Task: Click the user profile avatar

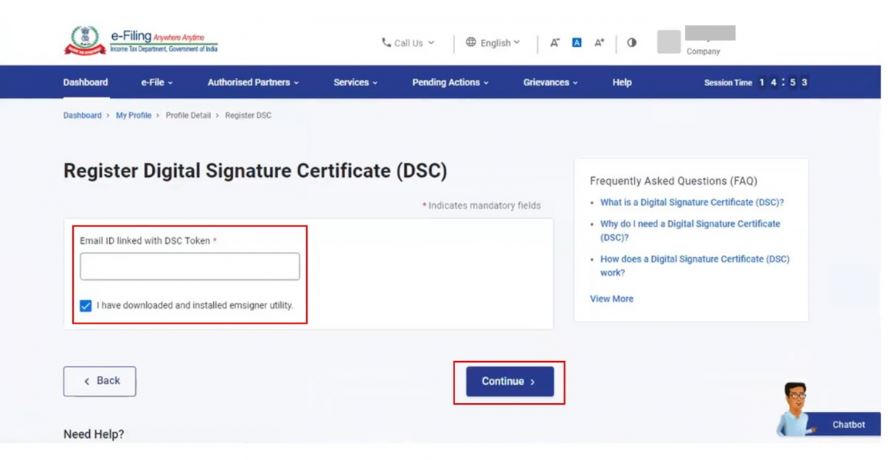Action: click(668, 42)
